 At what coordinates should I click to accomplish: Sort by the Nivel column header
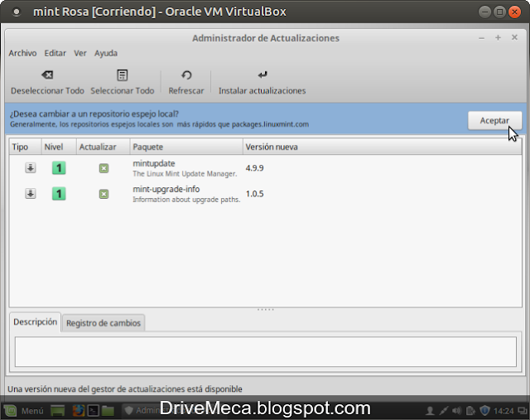tap(59, 147)
